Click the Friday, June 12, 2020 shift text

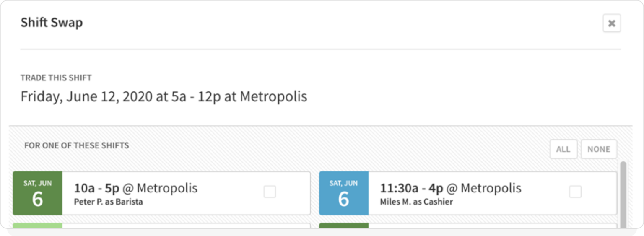pos(164,97)
